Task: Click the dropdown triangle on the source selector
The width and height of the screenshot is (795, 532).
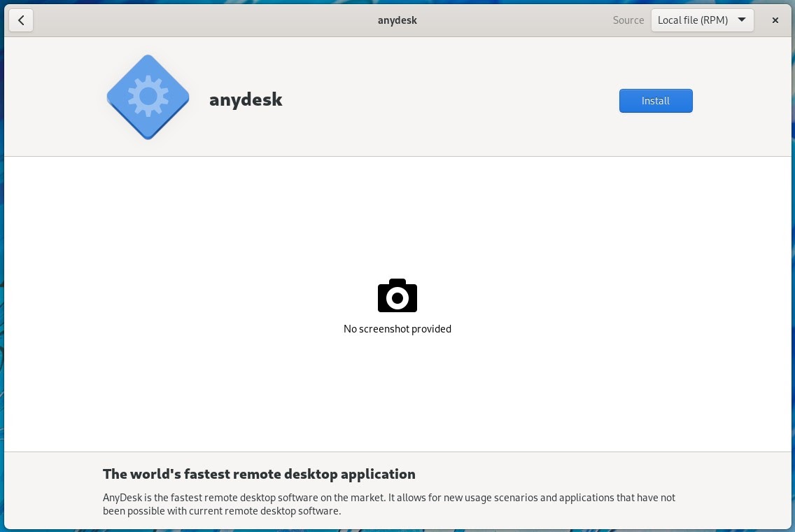Action: [741, 20]
